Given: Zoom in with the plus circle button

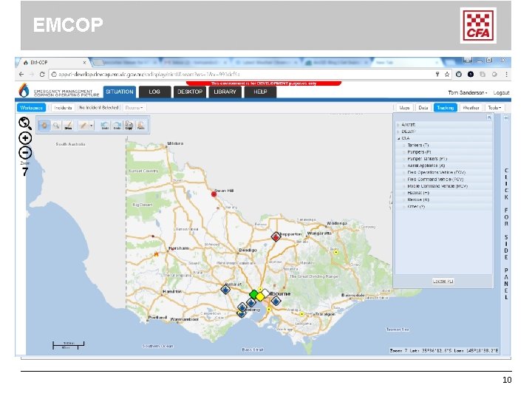Looking at the screenshot, I should pos(25,138).
